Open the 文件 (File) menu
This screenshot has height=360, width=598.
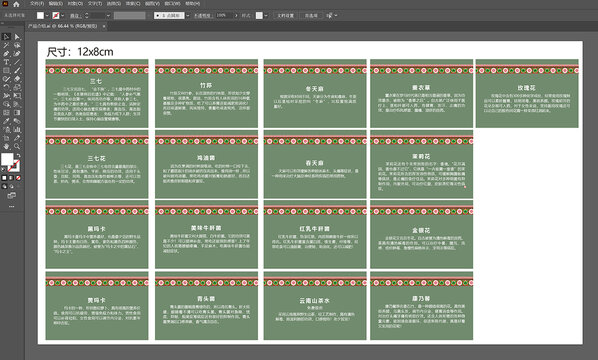coord(37,3)
